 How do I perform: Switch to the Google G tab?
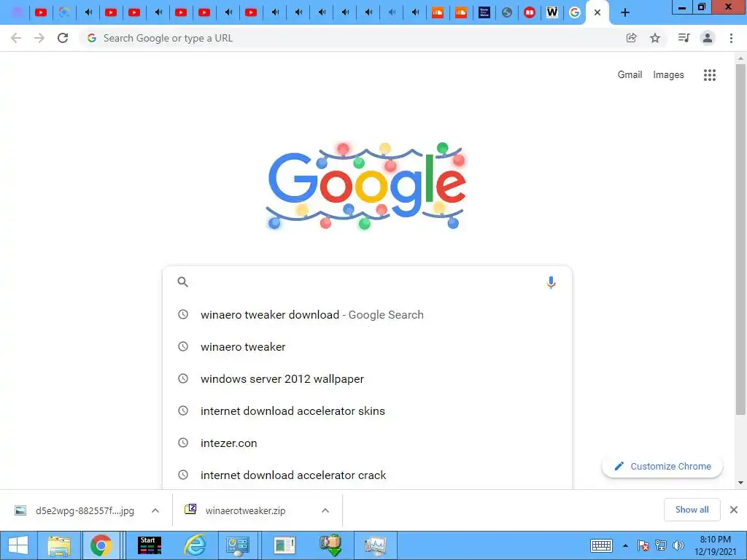(x=575, y=12)
